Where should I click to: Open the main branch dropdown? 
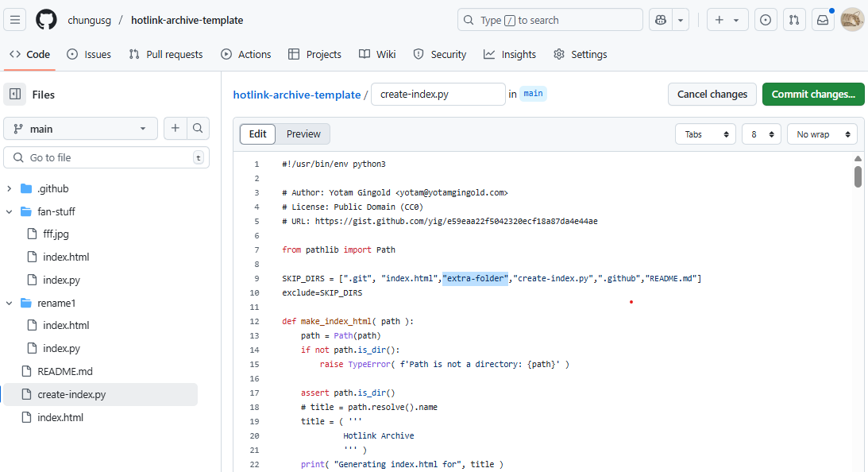click(80, 129)
